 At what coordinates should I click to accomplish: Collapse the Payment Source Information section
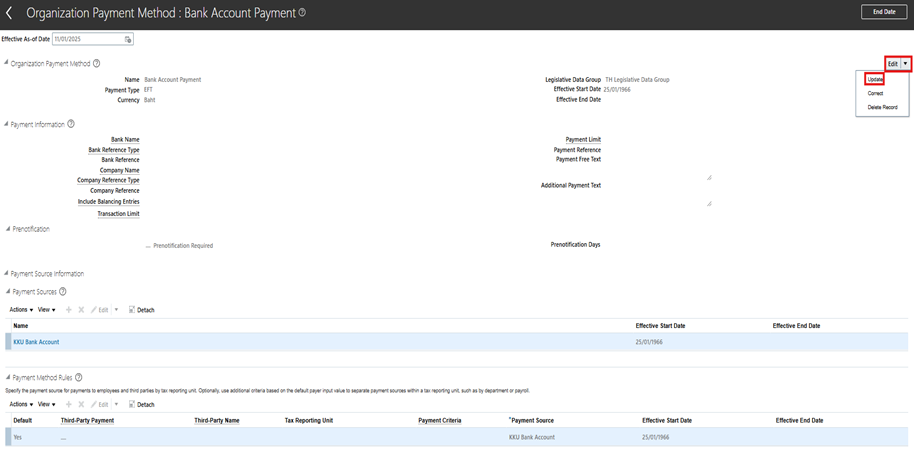(6, 273)
